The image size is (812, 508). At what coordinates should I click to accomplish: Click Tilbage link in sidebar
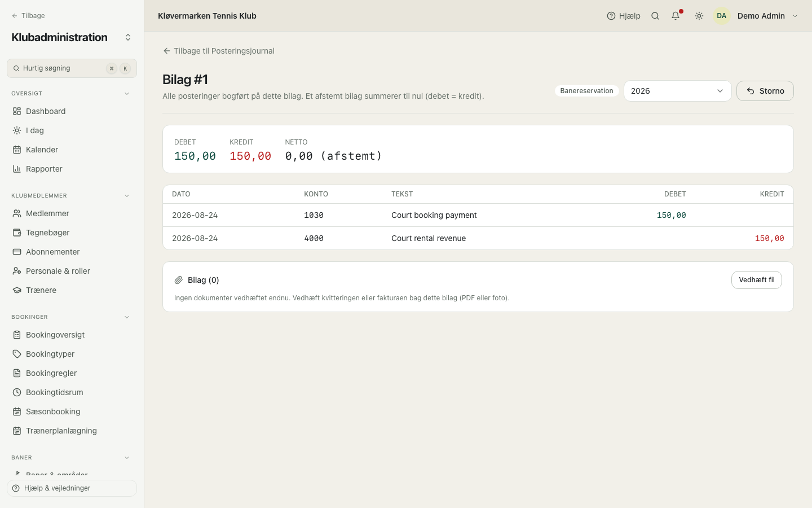(28, 16)
